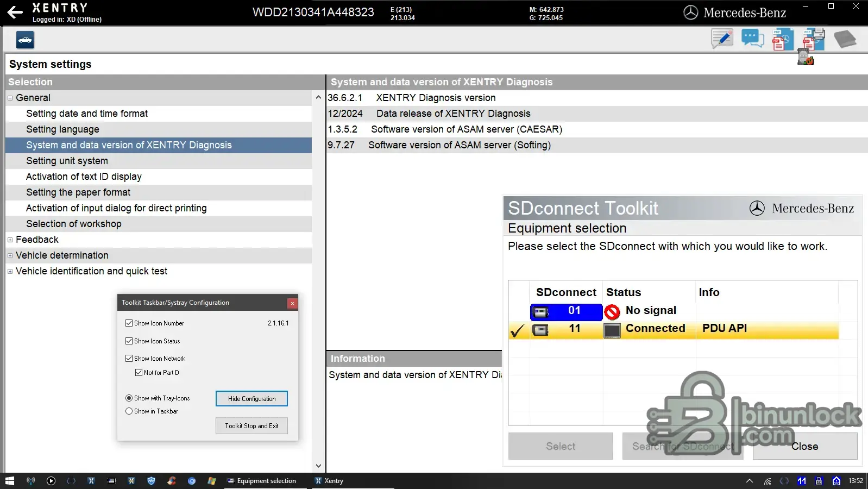
Task: Select the SDconnect 11 Connected row
Action: pyautogui.click(x=674, y=329)
